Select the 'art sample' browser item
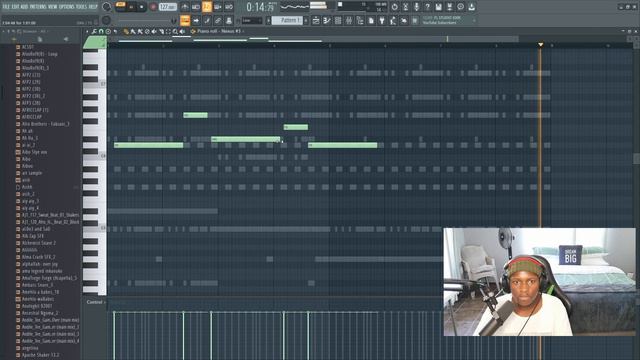This screenshot has width=640, height=360. click(x=32, y=173)
